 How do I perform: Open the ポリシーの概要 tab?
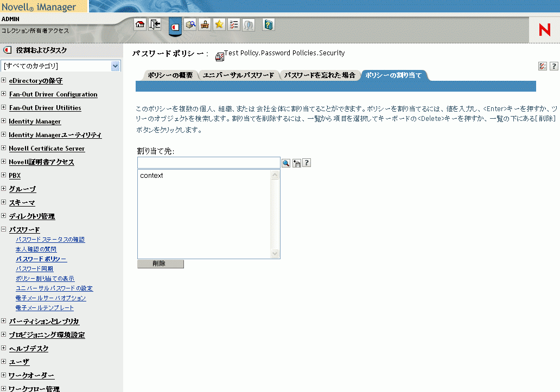pos(169,76)
